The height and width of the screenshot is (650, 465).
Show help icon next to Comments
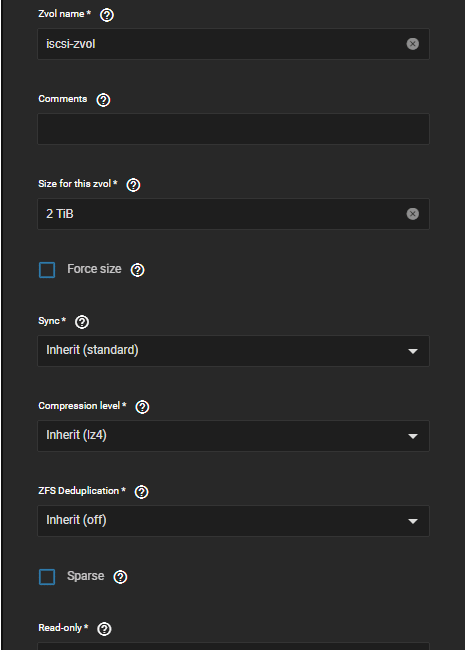pyautogui.click(x=103, y=100)
